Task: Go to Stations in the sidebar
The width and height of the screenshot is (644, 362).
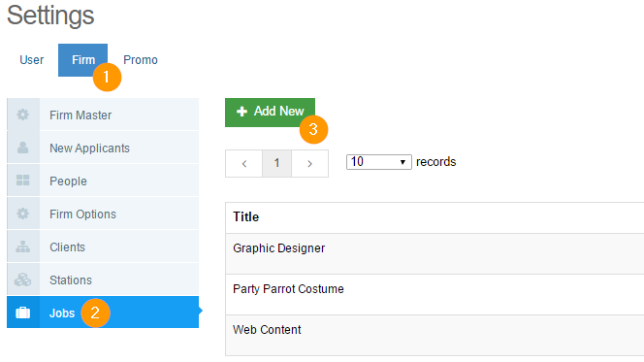Action: click(x=103, y=280)
